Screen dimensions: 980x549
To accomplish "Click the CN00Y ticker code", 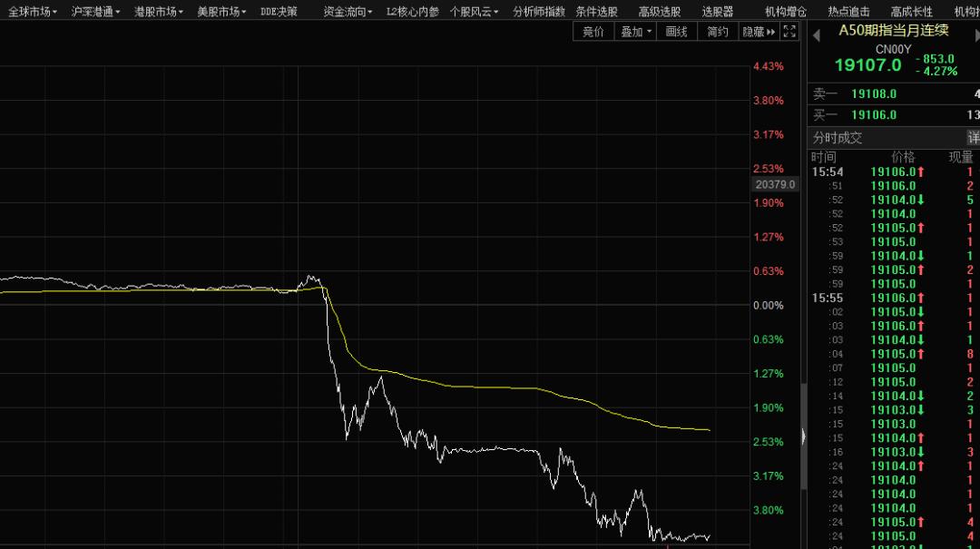I will pyautogui.click(x=893, y=49).
